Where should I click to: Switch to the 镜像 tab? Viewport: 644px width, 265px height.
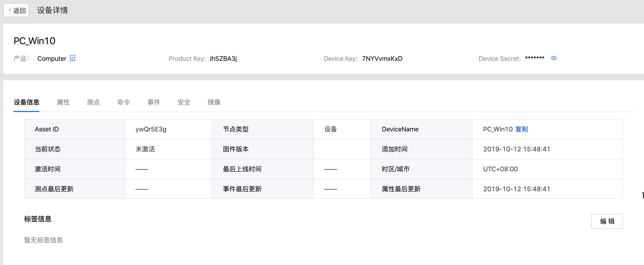coord(214,102)
